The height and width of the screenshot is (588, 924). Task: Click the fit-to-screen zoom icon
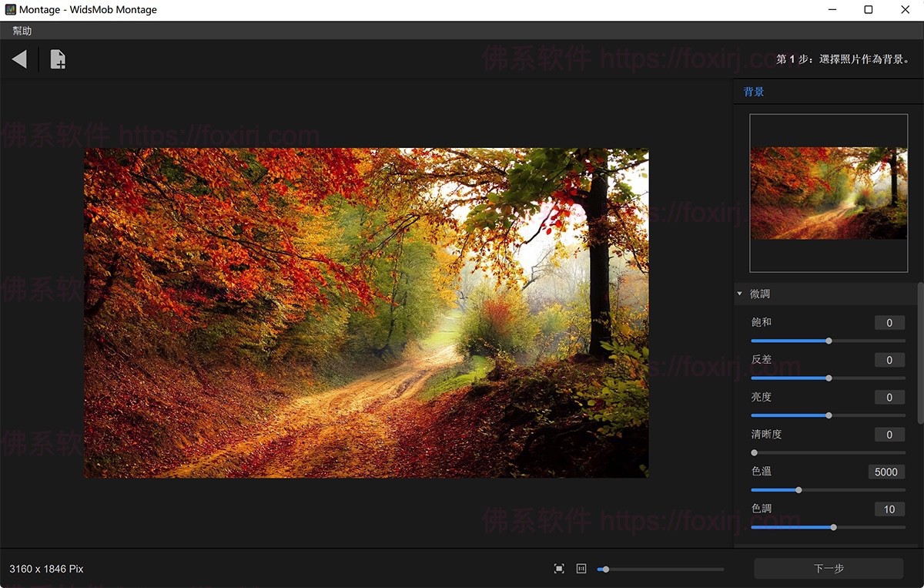pos(559,569)
